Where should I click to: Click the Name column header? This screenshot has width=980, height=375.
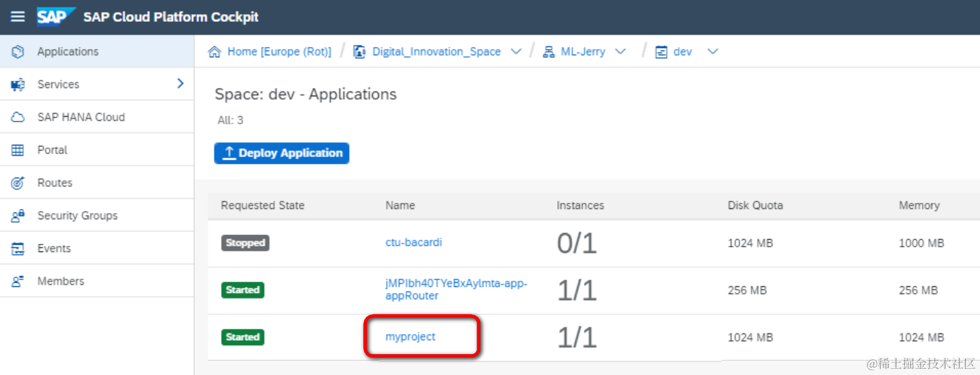point(400,205)
